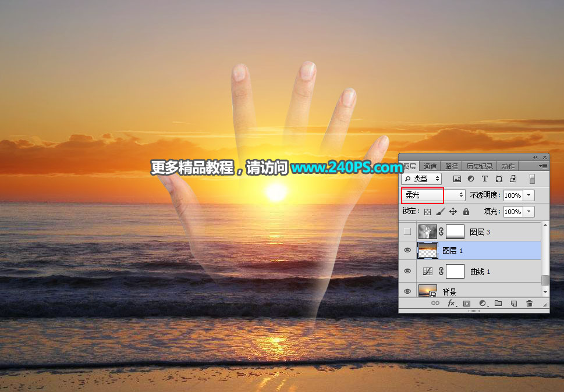564x392 pixels.
Task: Open the Layers panel flyout menu
Action: click(x=542, y=165)
